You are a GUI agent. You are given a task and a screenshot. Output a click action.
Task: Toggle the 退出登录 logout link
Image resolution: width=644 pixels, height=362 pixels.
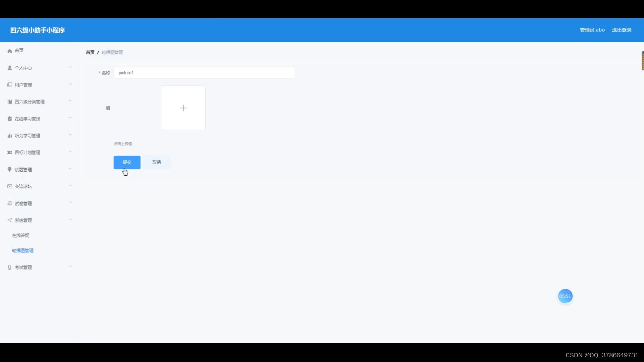click(622, 29)
